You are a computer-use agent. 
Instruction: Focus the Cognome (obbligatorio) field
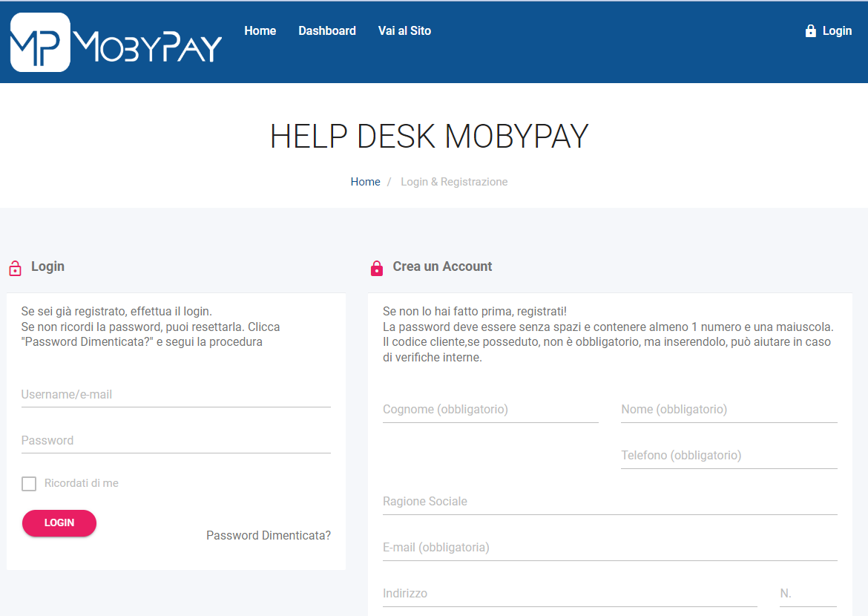(x=490, y=410)
